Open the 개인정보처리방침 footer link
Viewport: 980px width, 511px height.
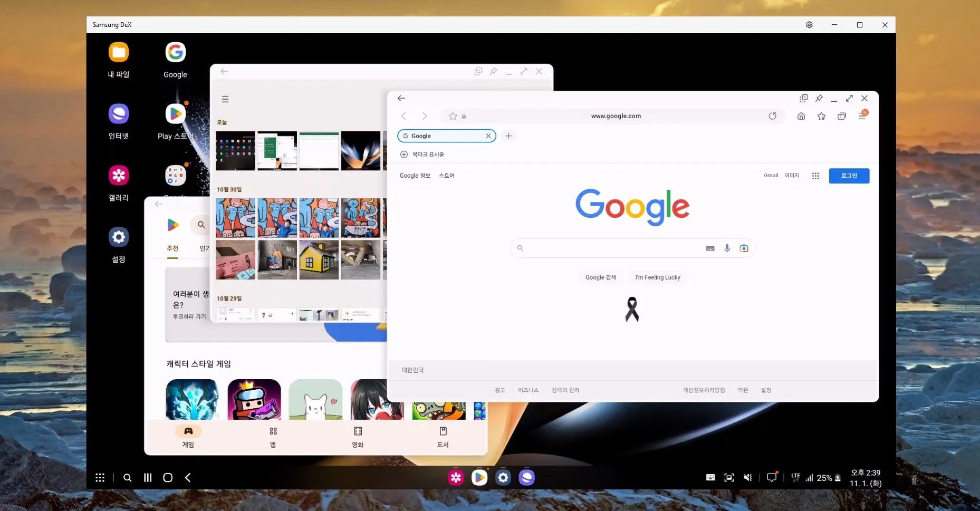tap(704, 390)
